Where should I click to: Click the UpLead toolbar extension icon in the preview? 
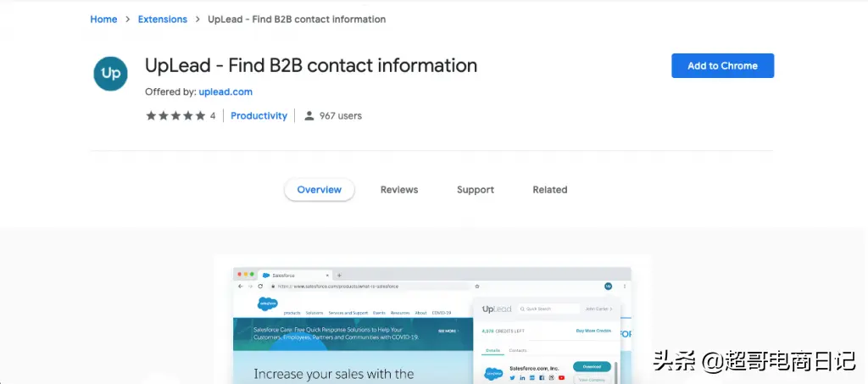coord(608,286)
